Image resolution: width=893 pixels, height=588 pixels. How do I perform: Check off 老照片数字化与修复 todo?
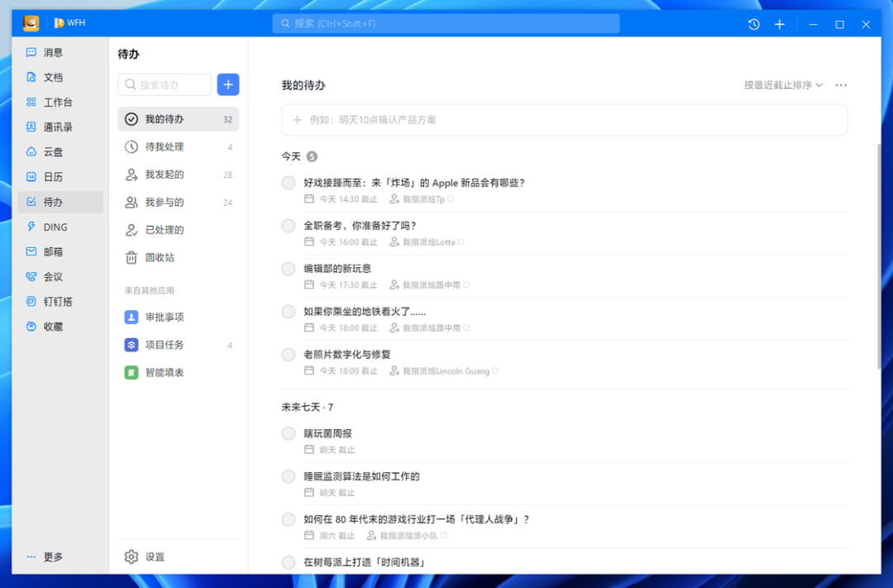(x=289, y=355)
